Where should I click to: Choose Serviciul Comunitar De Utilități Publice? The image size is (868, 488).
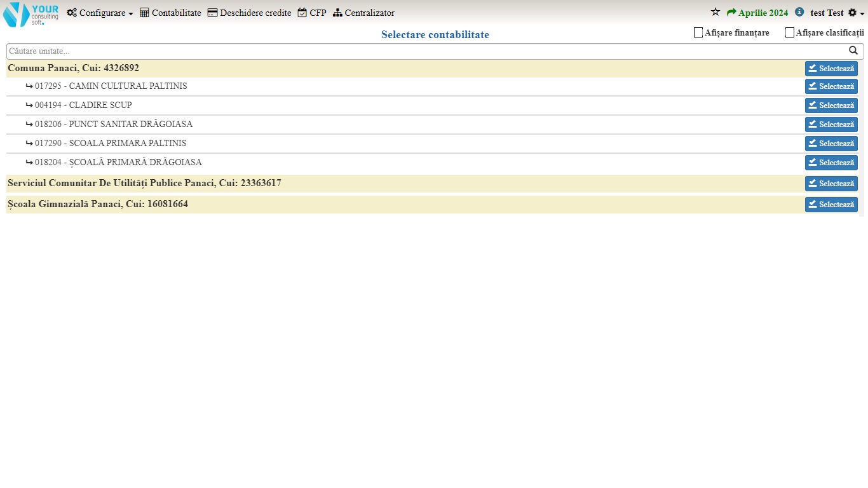coord(831,184)
